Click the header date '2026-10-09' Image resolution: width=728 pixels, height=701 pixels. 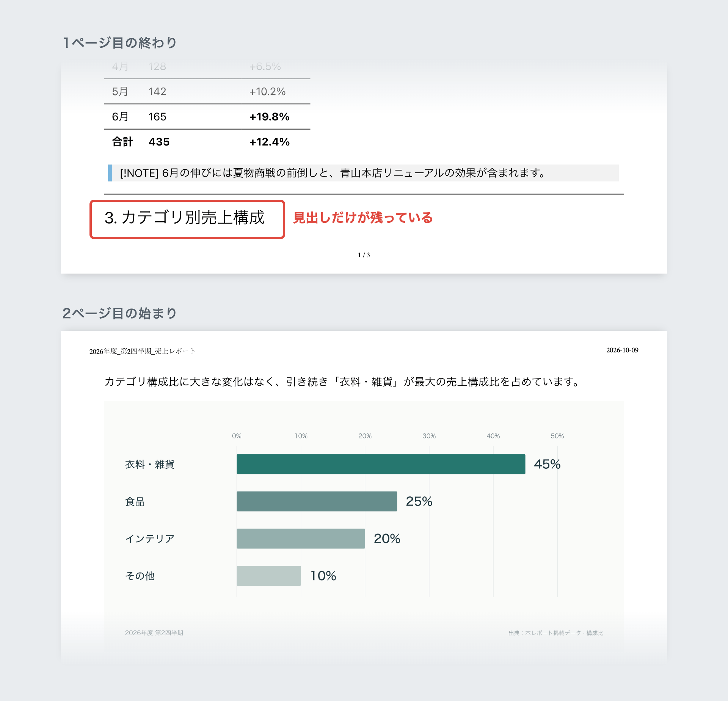coord(622,350)
